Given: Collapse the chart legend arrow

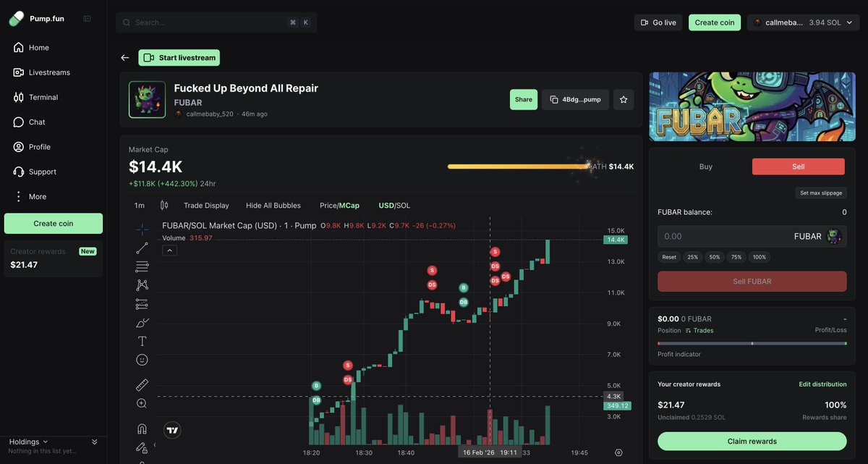Looking at the screenshot, I should [169, 250].
